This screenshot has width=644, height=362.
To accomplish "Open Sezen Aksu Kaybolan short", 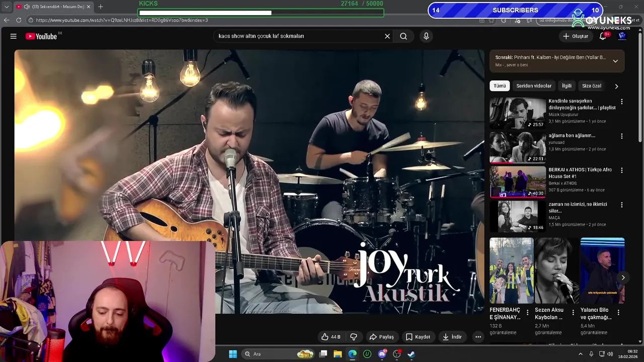I will [556, 271].
